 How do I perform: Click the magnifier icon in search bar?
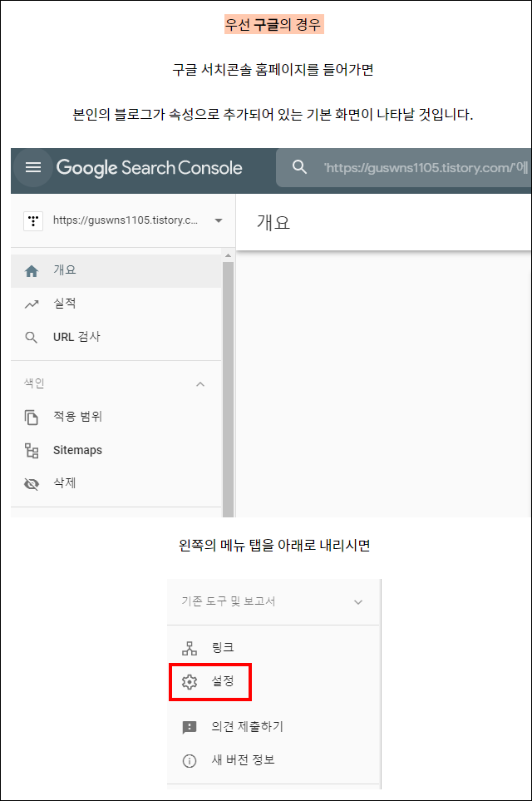click(x=300, y=167)
